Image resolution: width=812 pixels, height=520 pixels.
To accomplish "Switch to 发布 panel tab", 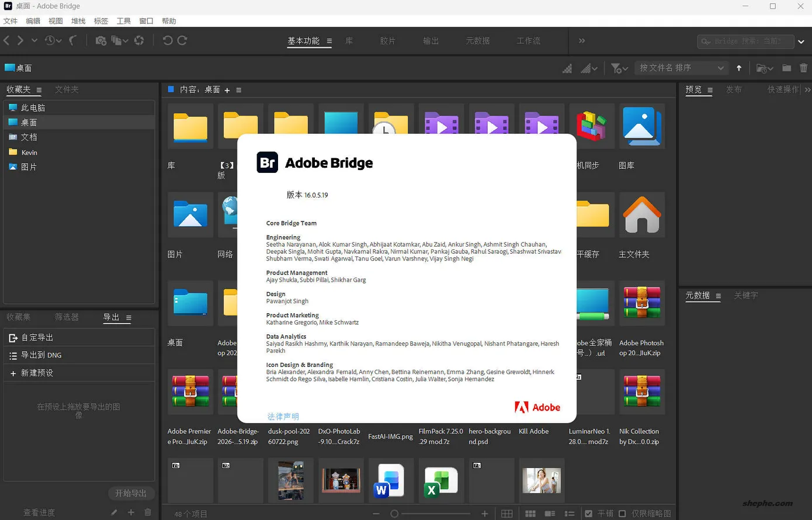I will pyautogui.click(x=734, y=89).
